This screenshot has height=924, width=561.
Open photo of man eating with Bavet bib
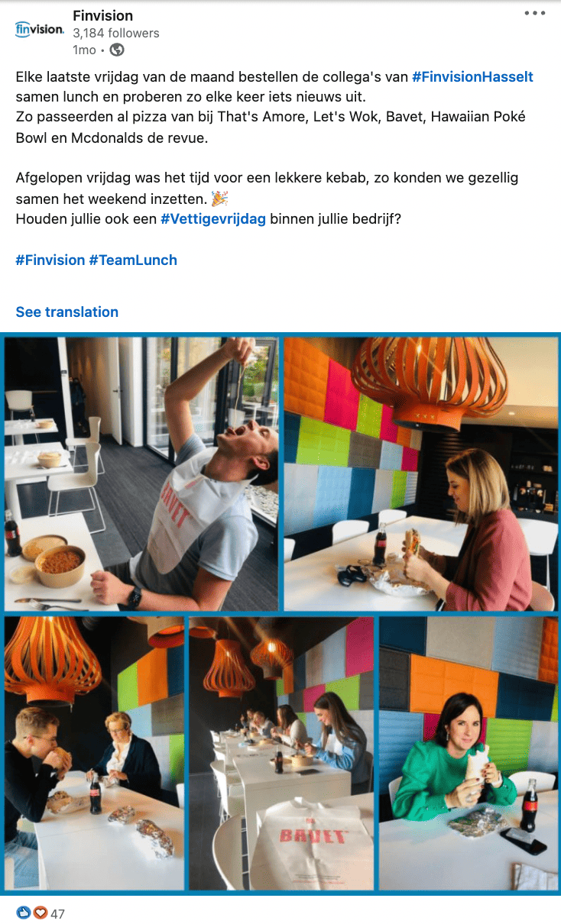(x=141, y=474)
